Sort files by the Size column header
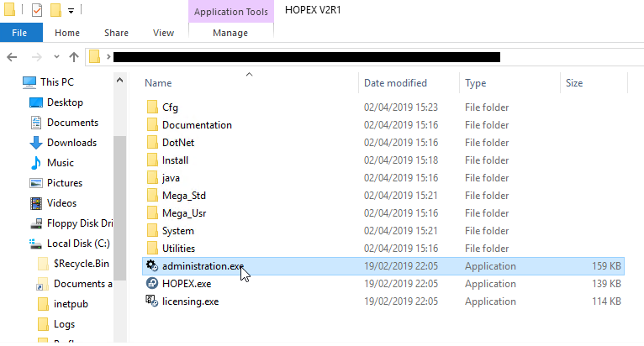 point(574,83)
